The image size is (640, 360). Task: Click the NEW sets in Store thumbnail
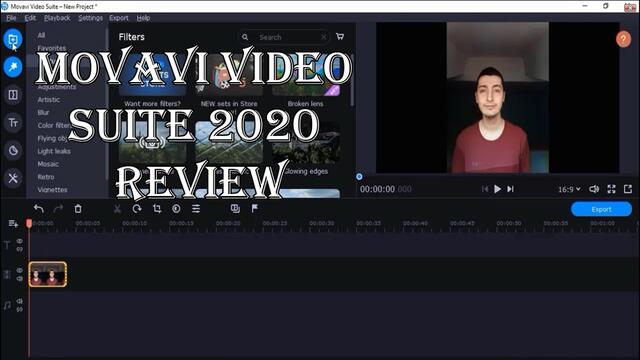click(229, 75)
